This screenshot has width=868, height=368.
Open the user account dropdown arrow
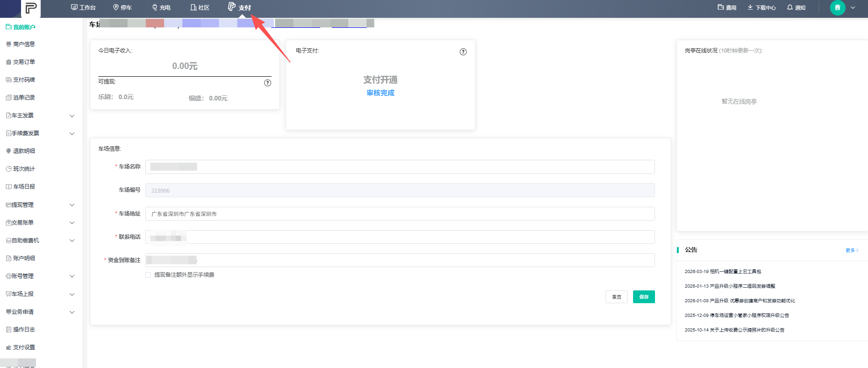pyautogui.click(x=853, y=7)
